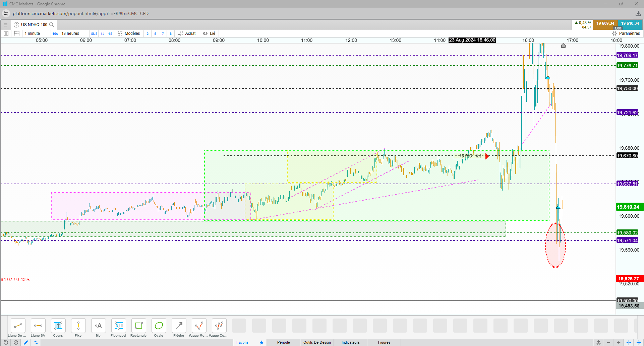
Task: Click the blue pencil draw mode icon
Action: [x=26, y=342]
